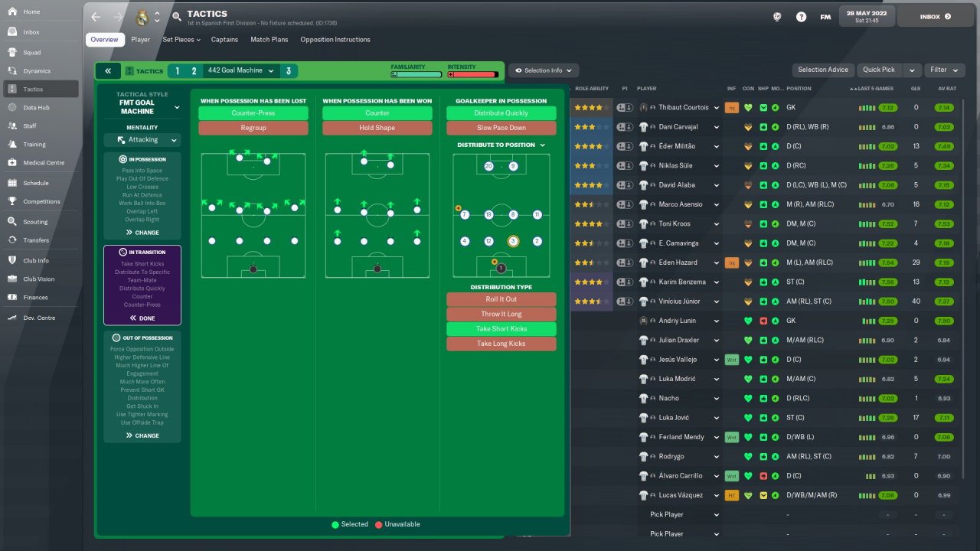Open the Training sidebar icon
Screen dimensions: 980x551
click(x=12, y=144)
